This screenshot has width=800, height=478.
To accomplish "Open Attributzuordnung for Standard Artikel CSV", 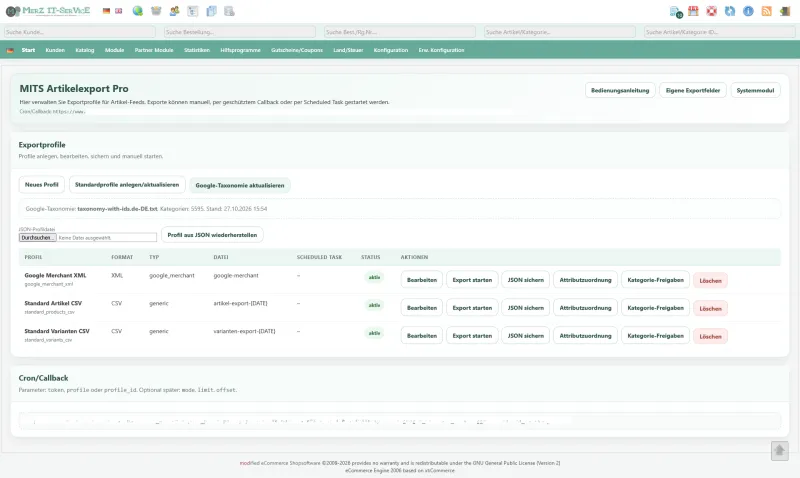I will [x=585, y=308].
